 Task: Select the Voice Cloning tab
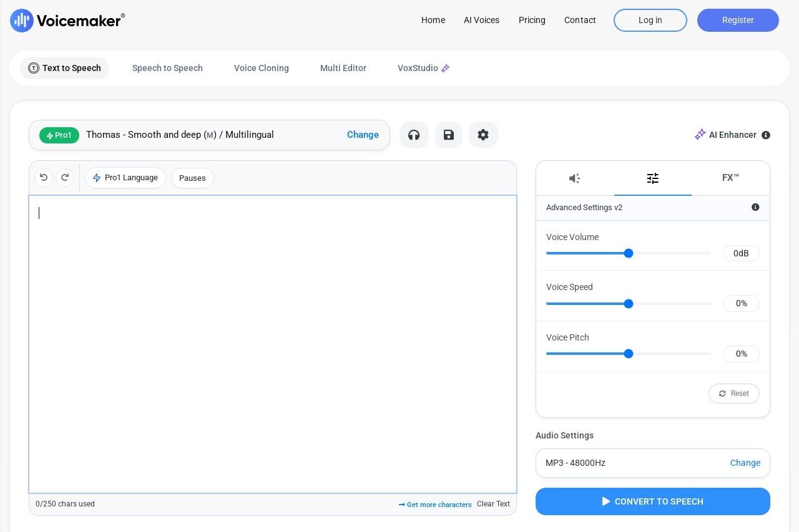[261, 68]
